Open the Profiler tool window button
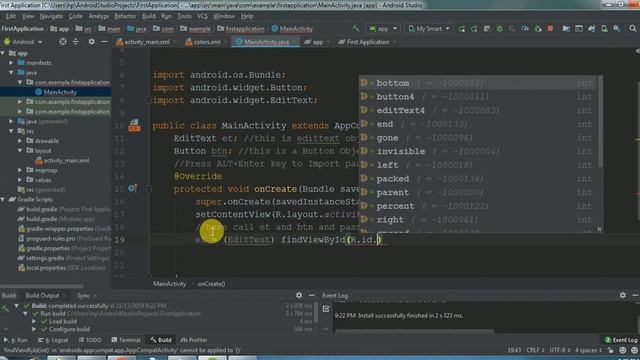This screenshot has height=360, width=640. coord(194,340)
